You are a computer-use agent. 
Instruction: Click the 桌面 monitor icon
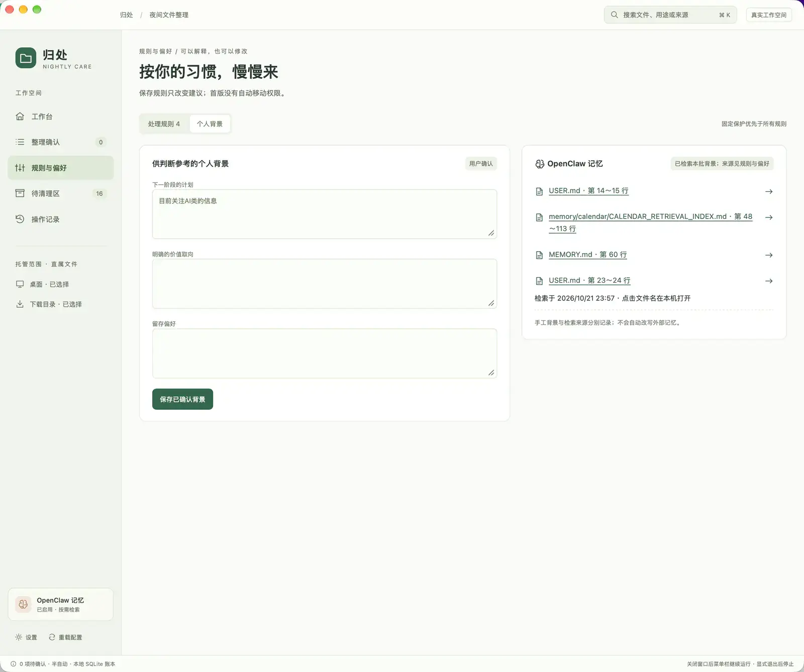(20, 284)
